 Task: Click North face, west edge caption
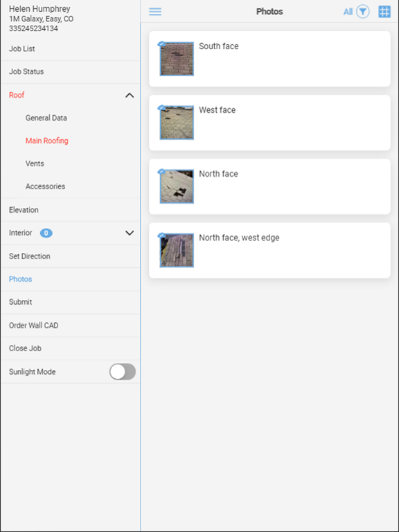[x=239, y=238]
